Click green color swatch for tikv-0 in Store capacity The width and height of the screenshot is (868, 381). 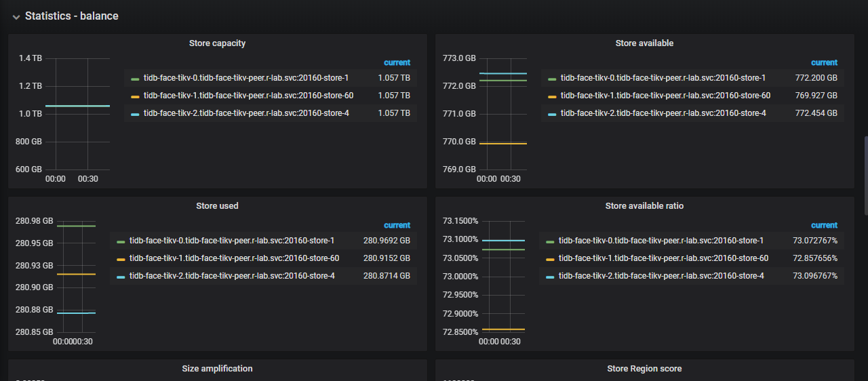[135, 79]
